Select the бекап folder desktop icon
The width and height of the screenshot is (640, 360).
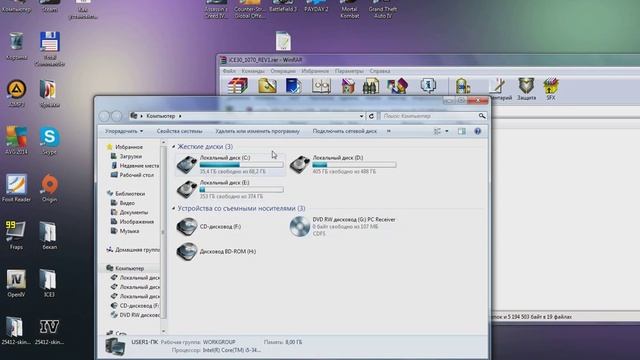click(49, 236)
